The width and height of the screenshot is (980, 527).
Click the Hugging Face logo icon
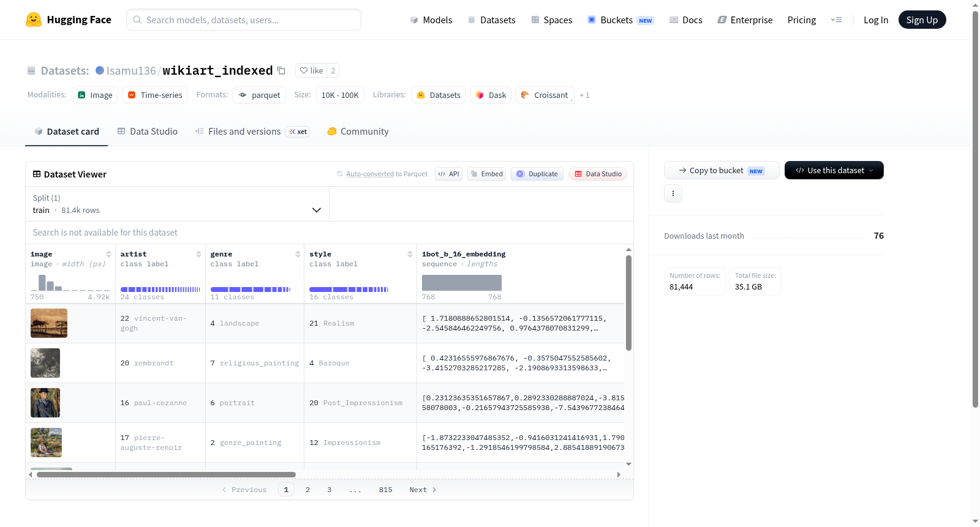pos(34,20)
